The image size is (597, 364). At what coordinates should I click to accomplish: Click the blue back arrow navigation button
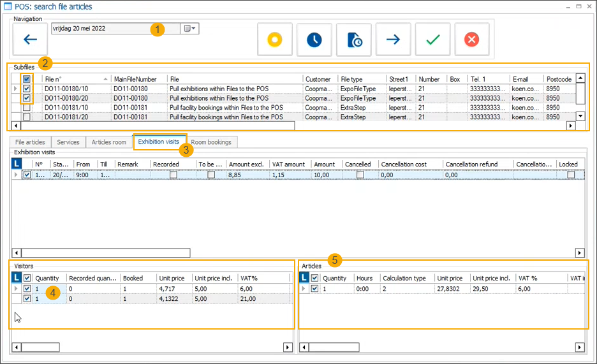[x=30, y=40]
